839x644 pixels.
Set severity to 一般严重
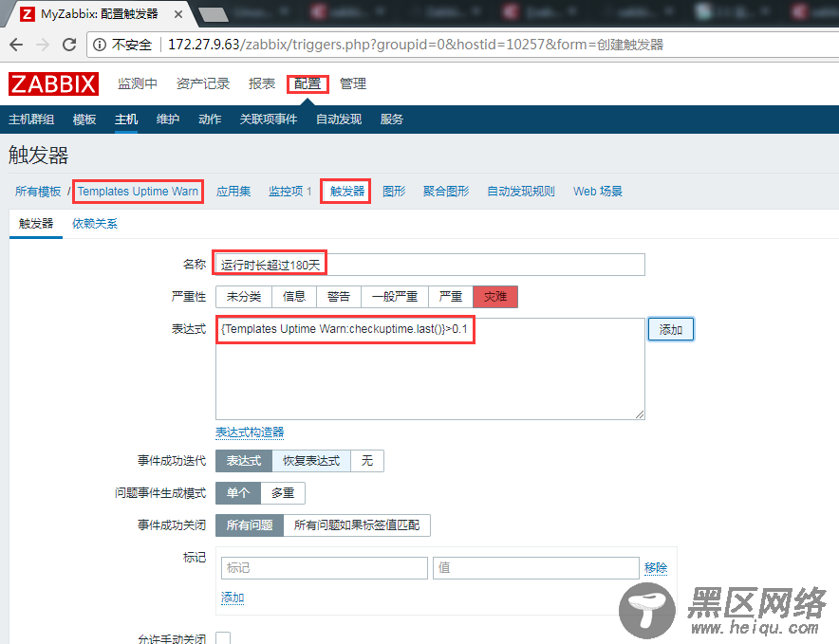395,297
